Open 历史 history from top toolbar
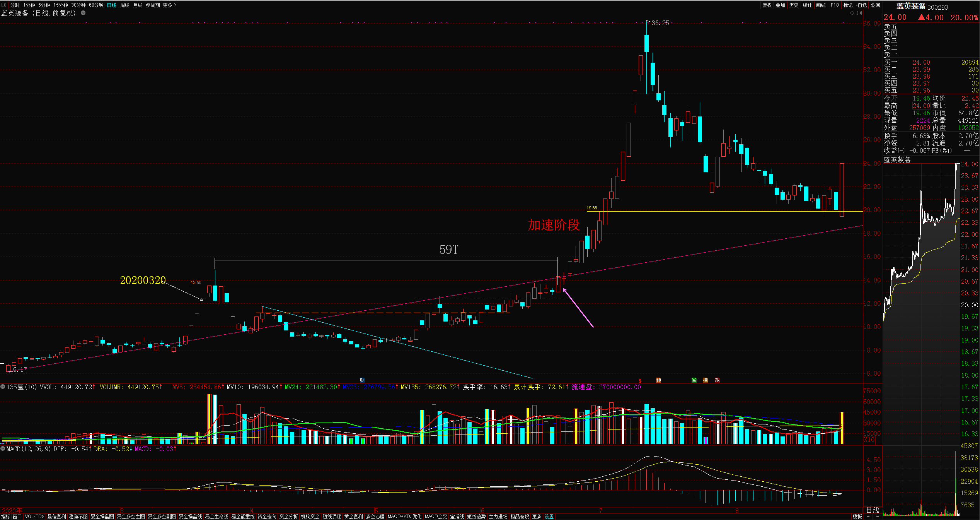Image resolution: width=980 pixels, height=520 pixels. [x=794, y=5]
